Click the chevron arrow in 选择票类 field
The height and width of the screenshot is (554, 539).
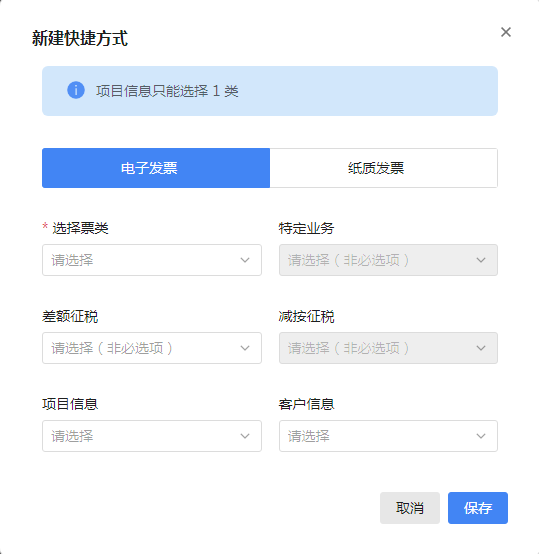pyautogui.click(x=245, y=260)
